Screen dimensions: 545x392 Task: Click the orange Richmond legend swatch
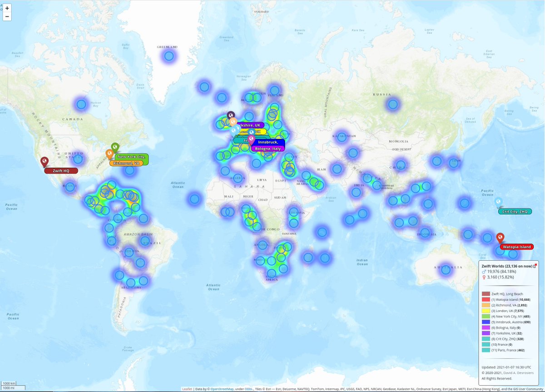pos(486,305)
